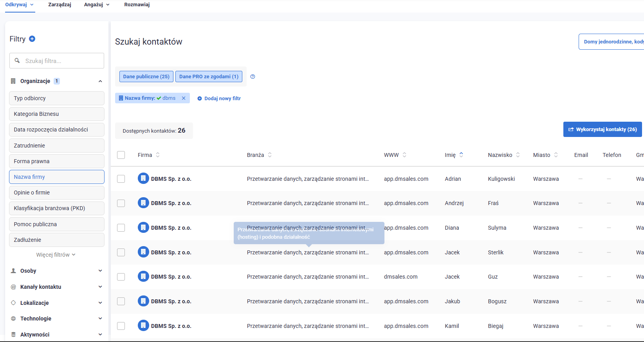Viewport: 644px width, 342px height.
Task: Sort the table by the Firma column
Action: (158, 155)
